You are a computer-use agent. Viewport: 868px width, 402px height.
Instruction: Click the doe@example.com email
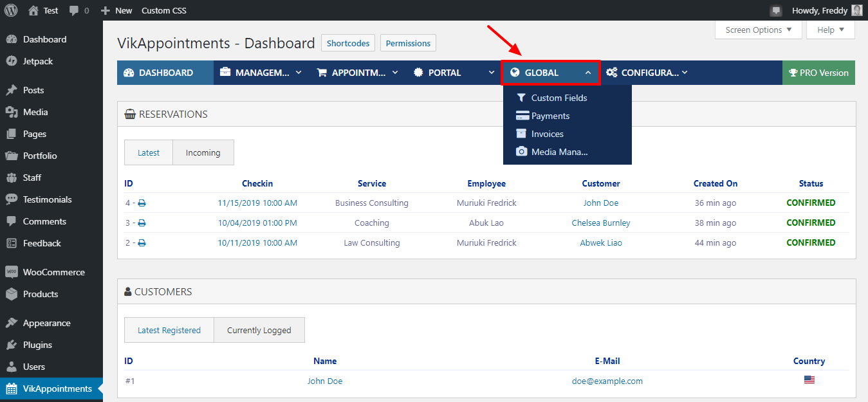(x=607, y=381)
